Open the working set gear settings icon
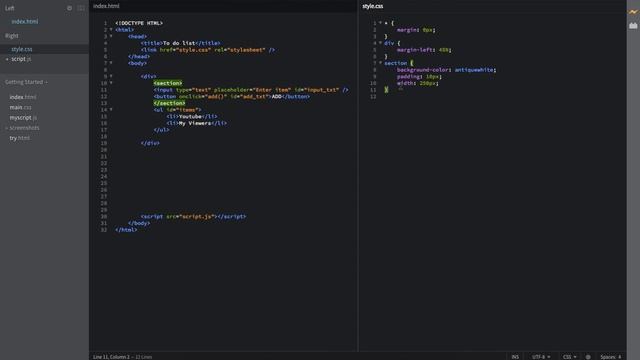The height and width of the screenshot is (360, 640). pyautogui.click(x=69, y=8)
